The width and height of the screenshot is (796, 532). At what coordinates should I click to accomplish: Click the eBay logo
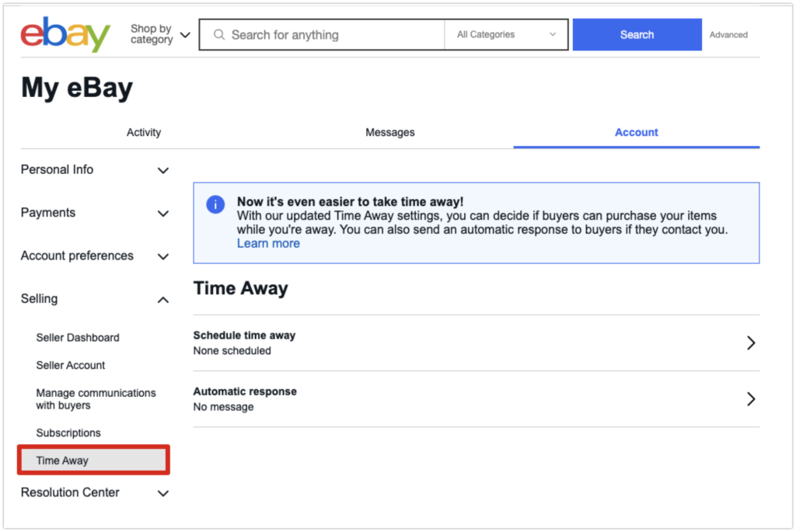[65, 34]
